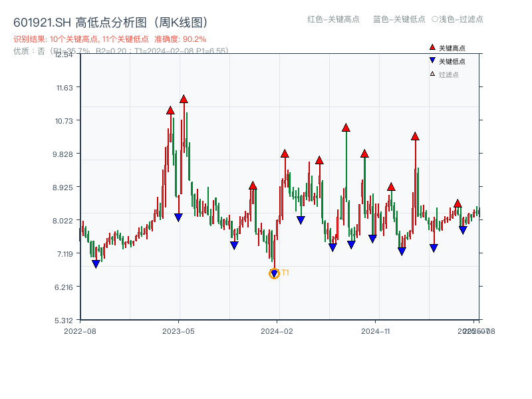Select the blue down-triangle below the T1 point
532x399 pixels.
(273, 273)
